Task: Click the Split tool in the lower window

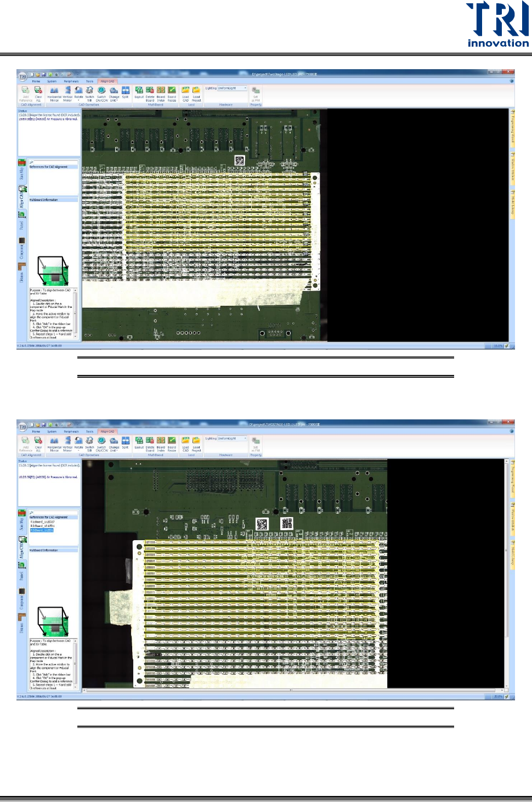Action: pos(125,442)
